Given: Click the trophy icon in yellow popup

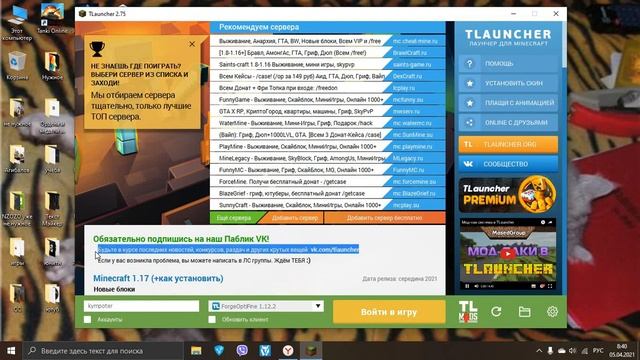Looking at the screenshot, I should coord(97,49).
